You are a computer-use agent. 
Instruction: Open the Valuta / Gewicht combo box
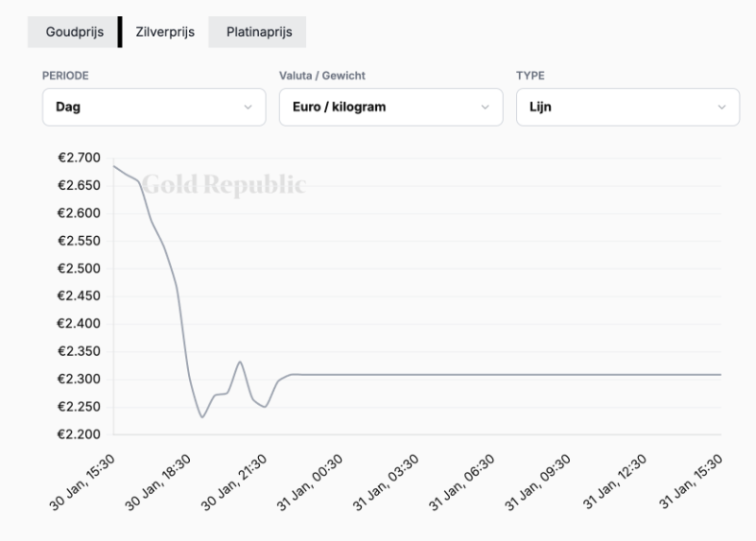[x=390, y=108]
